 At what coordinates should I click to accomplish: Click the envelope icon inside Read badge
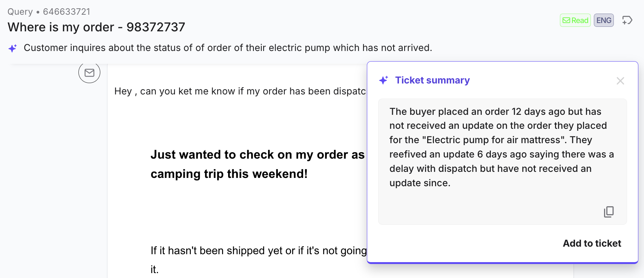click(x=566, y=20)
